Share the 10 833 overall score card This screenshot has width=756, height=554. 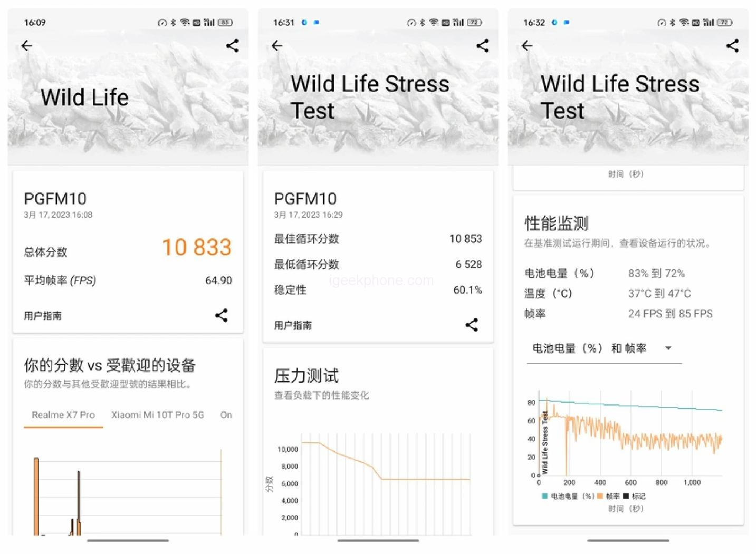tap(221, 315)
